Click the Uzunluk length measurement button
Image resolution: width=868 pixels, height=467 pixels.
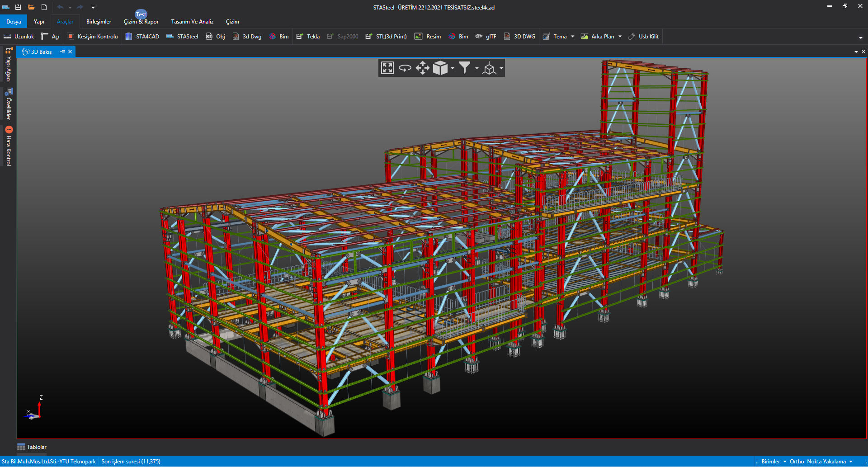click(19, 37)
